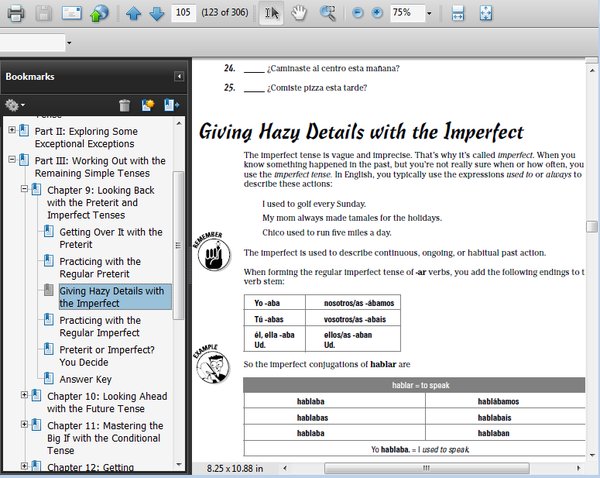Select the Hand pan tool
The height and width of the screenshot is (478, 600).
click(x=299, y=13)
